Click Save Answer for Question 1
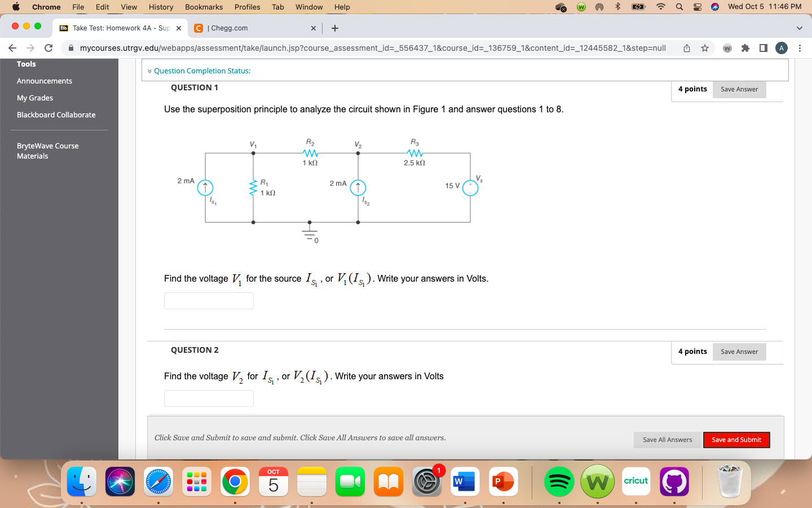The image size is (812, 508). pyautogui.click(x=739, y=89)
